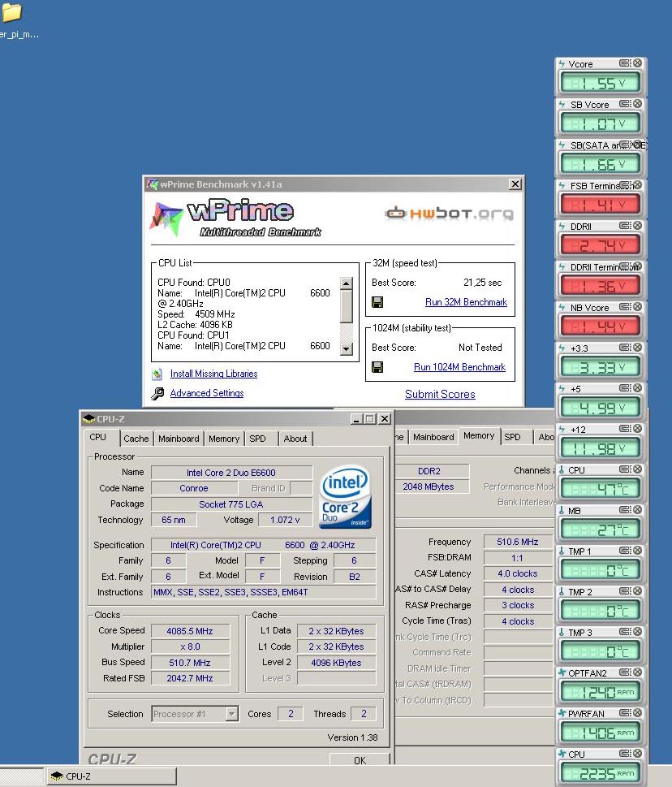The width and height of the screenshot is (672, 787).
Task: Remove the OPTFAN2 gadget with its X icon
Action: [637, 672]
